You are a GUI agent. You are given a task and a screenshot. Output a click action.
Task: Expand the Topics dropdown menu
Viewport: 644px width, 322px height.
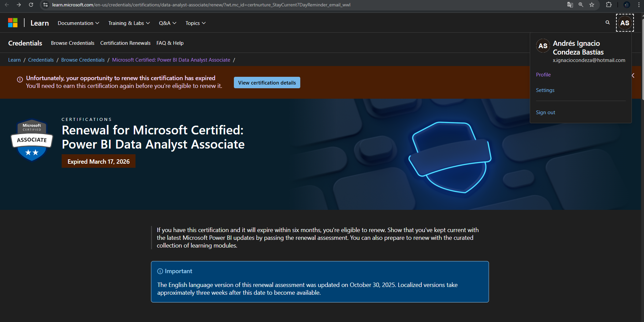click(x=195, y=23)
